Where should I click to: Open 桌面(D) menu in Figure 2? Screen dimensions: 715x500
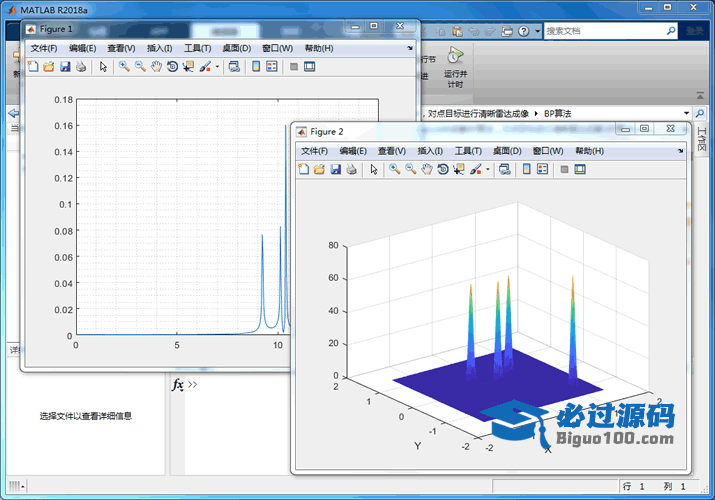pos(507,151)
